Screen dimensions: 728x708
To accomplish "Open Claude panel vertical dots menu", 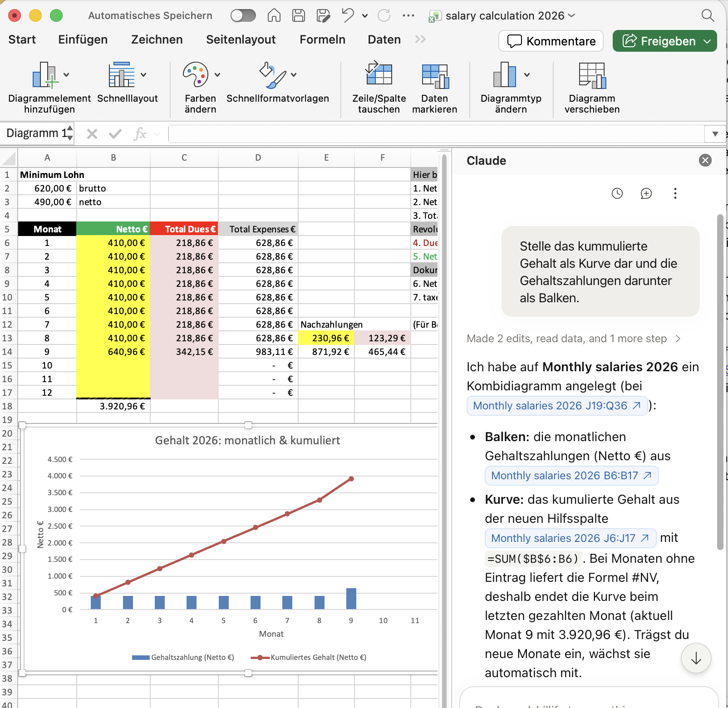I will point(675,193).
